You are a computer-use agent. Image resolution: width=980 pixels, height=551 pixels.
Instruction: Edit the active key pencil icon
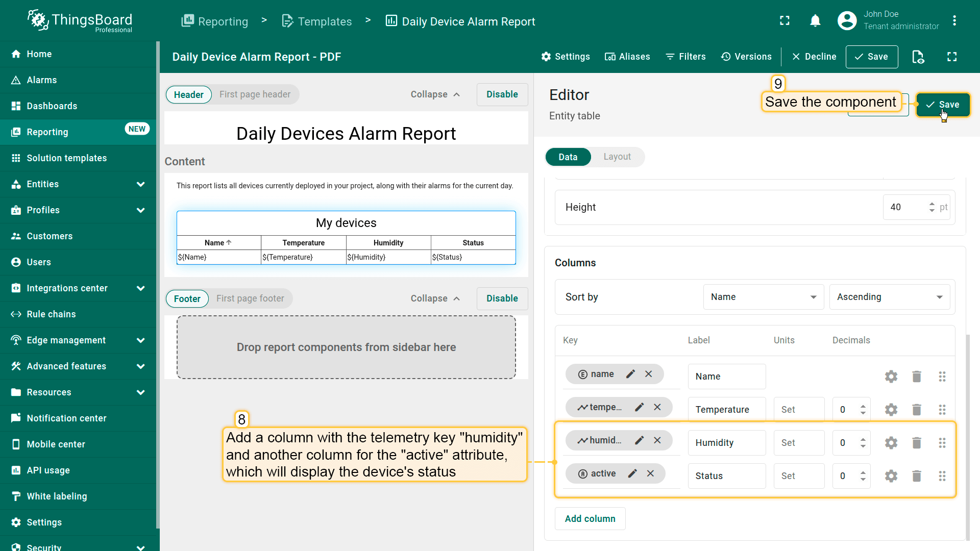(x=632, y=473)
